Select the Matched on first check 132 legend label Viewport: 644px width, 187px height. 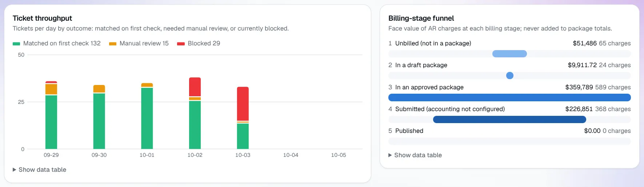click(x=62, y=43)
